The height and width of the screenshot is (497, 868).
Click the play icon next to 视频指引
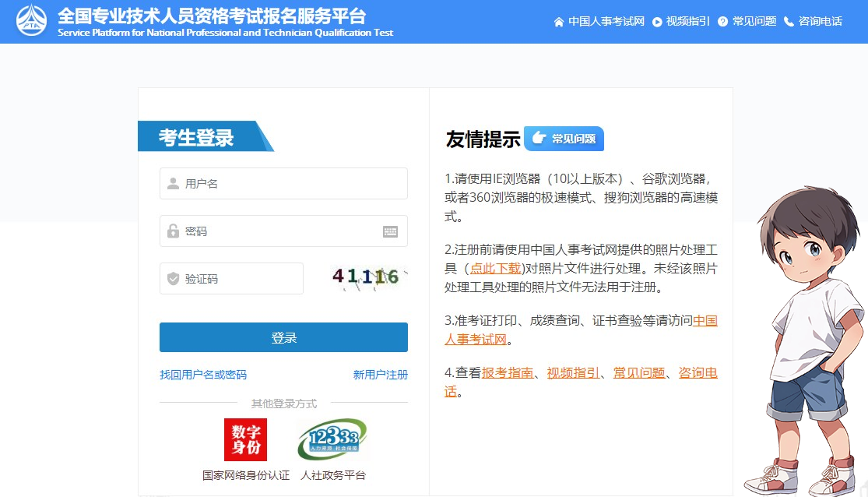[659, 22]
